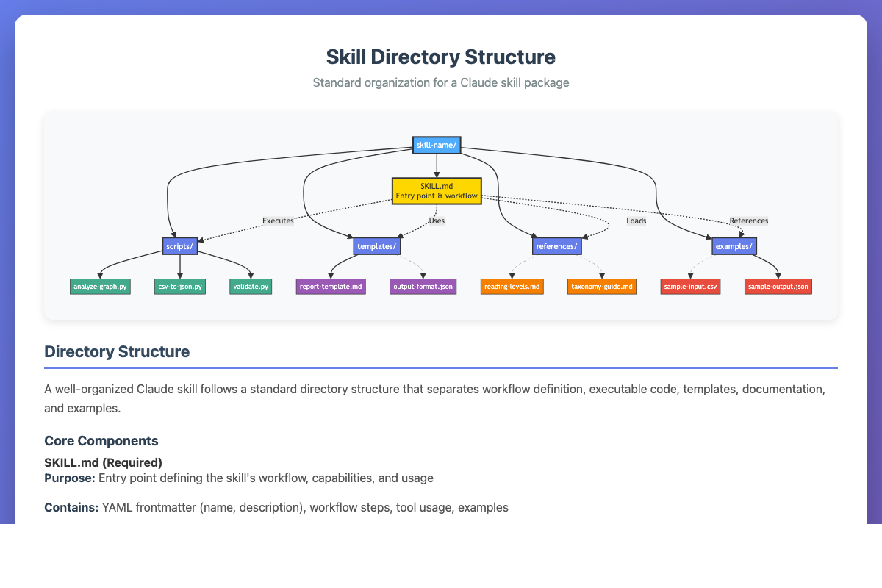
Task: Click the output-format.json file node
Action: pos(423,287)
